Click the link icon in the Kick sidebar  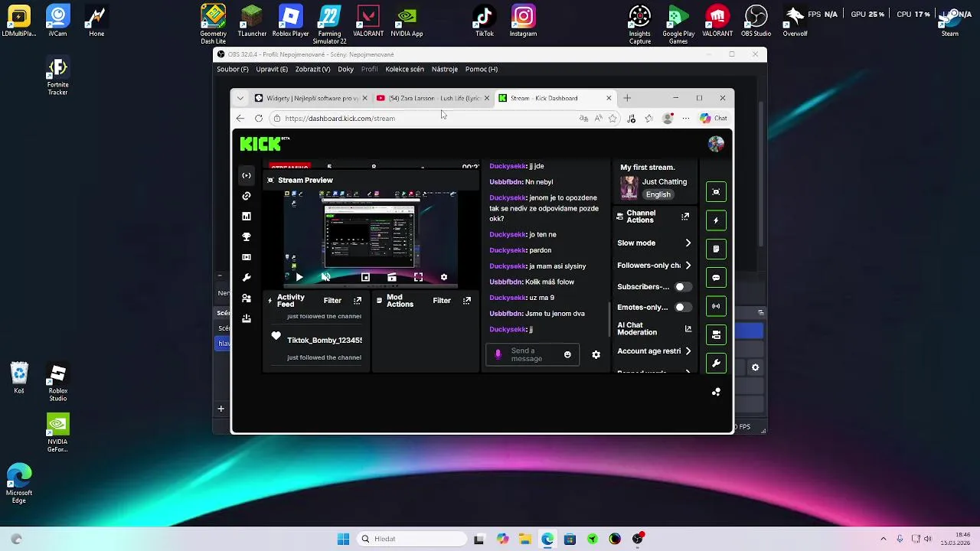[247, 196]
